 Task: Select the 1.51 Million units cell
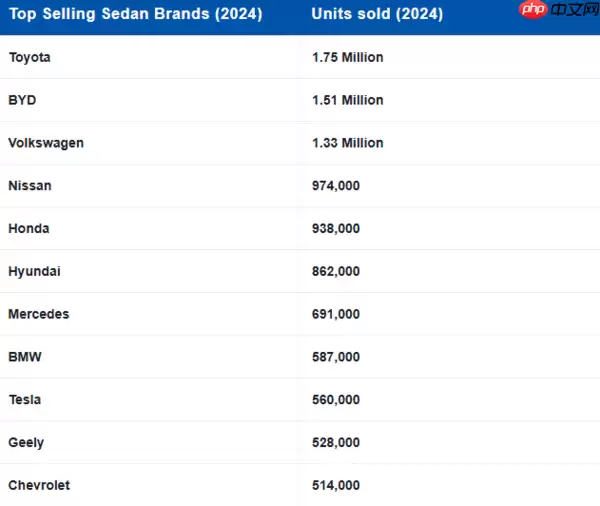(348, 100)
